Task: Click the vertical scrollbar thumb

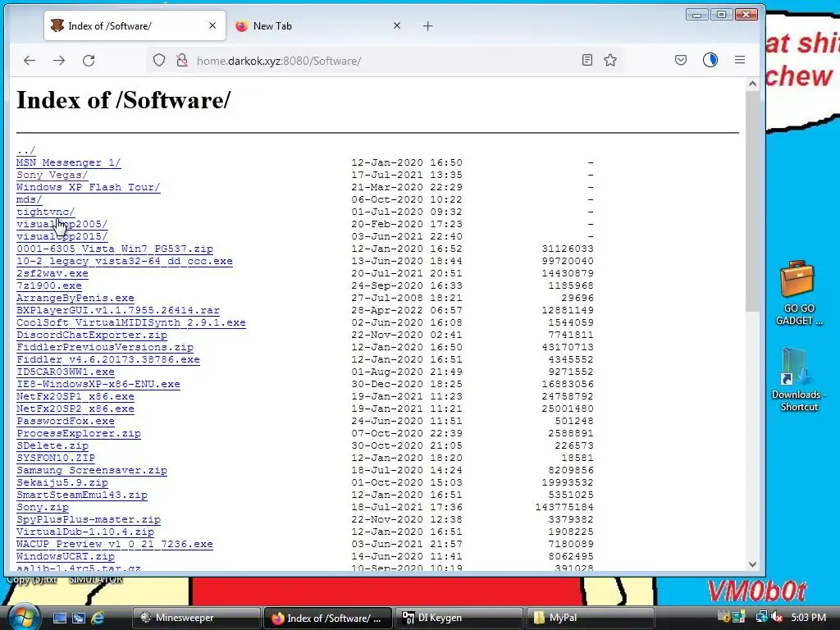Action: 752,201
